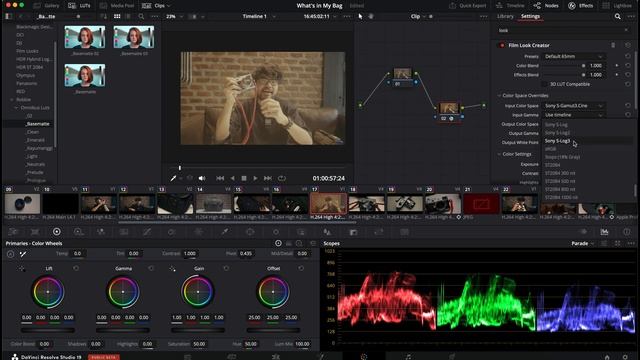The height and width of the screenshot is (360, 640).
Task: Play the clip forward
Action: (x=256, y=178)
